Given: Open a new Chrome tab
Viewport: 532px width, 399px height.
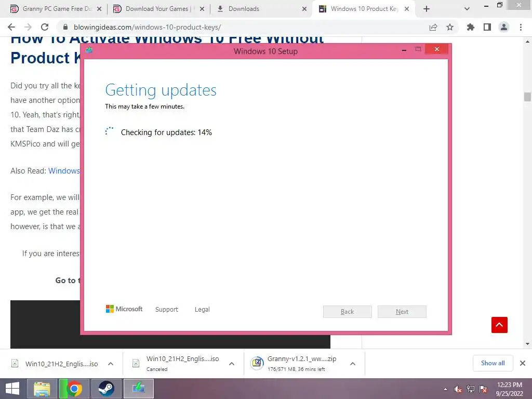Looking at the screenshot, I should [427, 9].
